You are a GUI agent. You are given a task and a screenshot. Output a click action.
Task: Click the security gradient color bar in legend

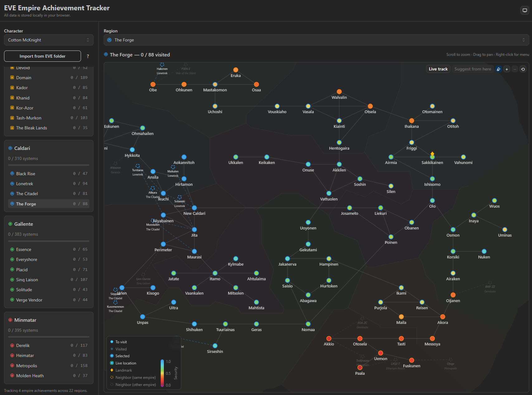tap(162, 373)
